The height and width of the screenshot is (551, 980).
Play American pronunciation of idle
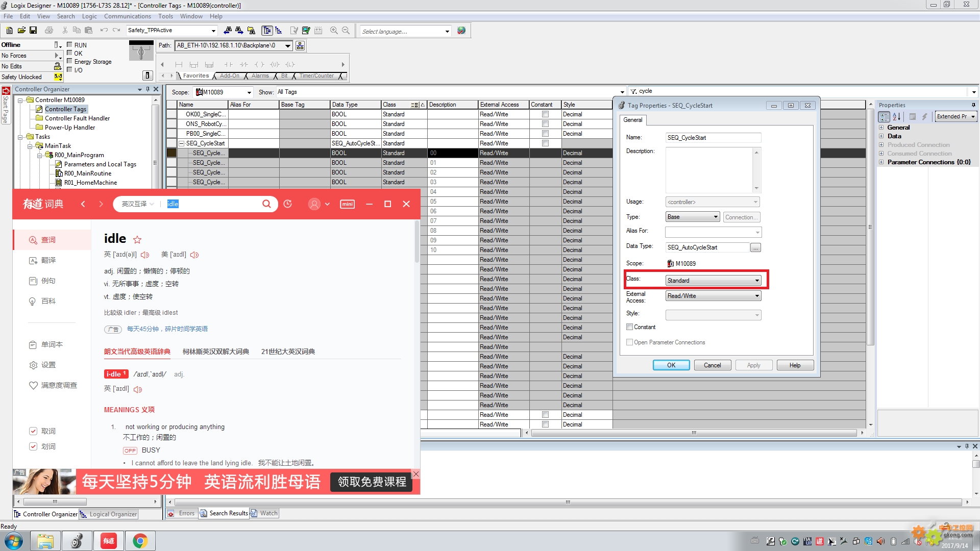point(194,255)
